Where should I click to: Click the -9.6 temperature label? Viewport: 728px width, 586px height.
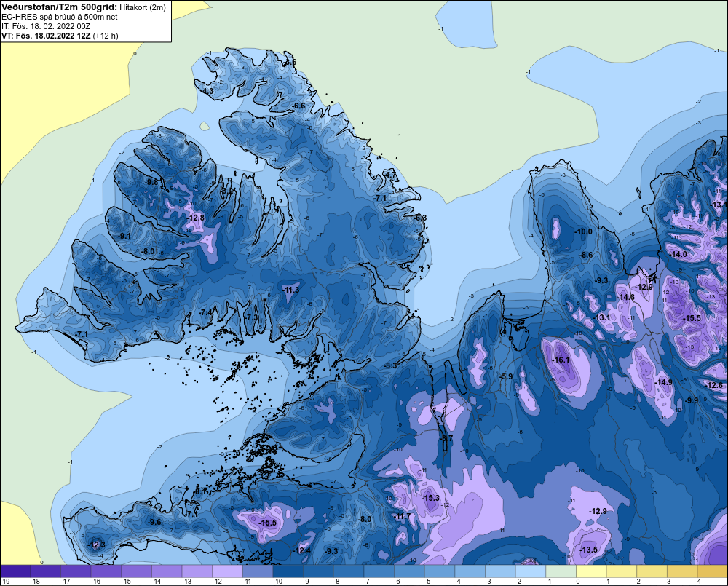click(x=154, y=522)
